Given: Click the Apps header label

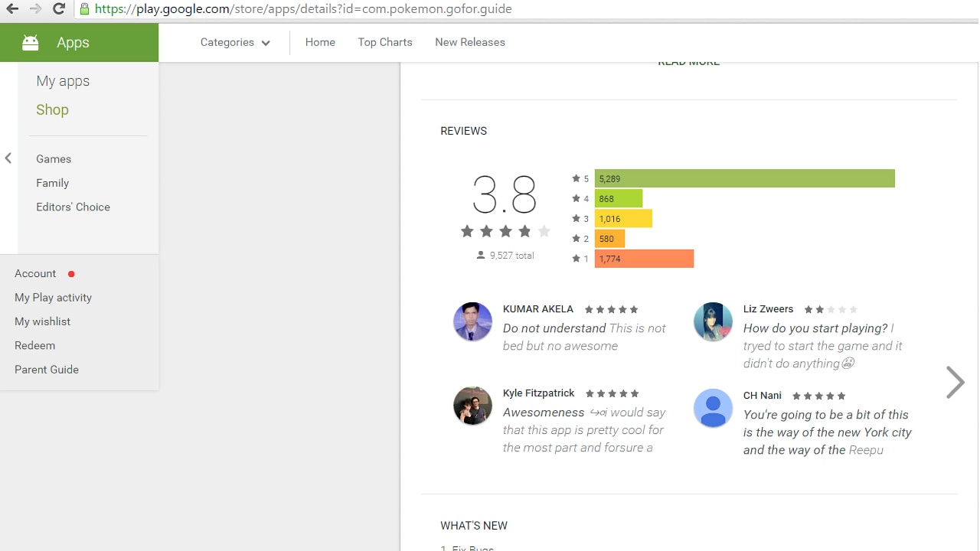Looking at the screenshot, I should coord(73,43).
